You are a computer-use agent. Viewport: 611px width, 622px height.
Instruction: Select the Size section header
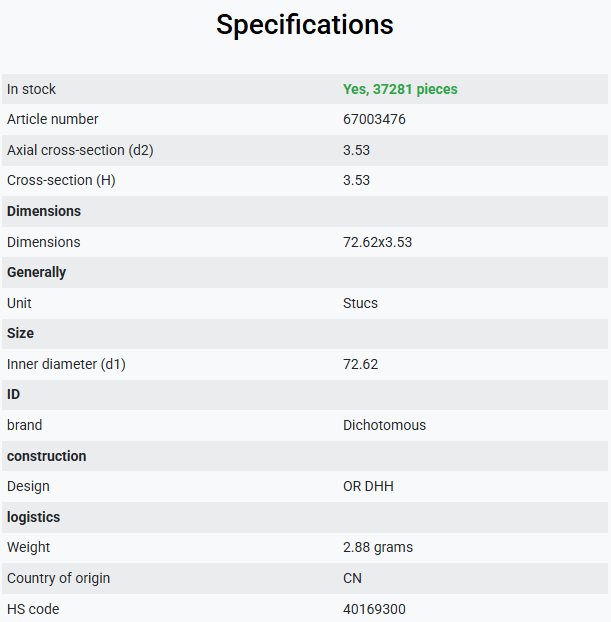pyautogui.click(x=20, y=334)
